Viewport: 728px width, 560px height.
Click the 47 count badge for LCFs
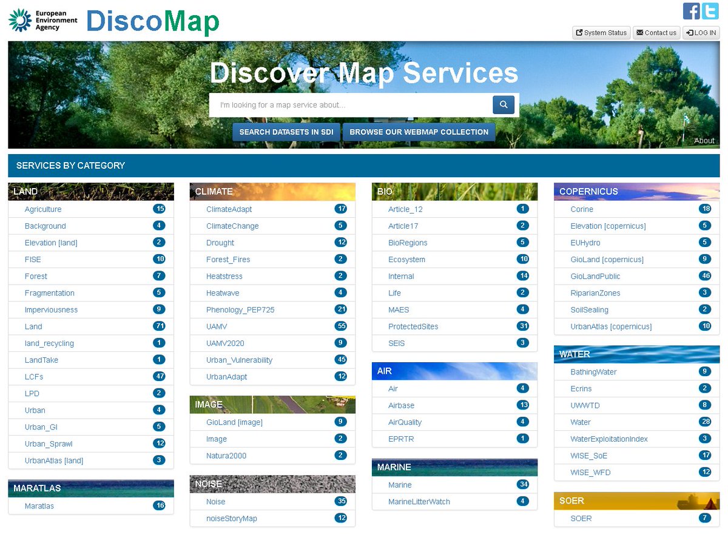coord(159,376)
